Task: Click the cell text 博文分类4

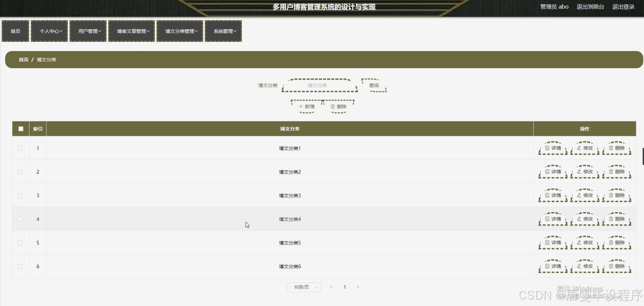Action: tap(290, 219)
